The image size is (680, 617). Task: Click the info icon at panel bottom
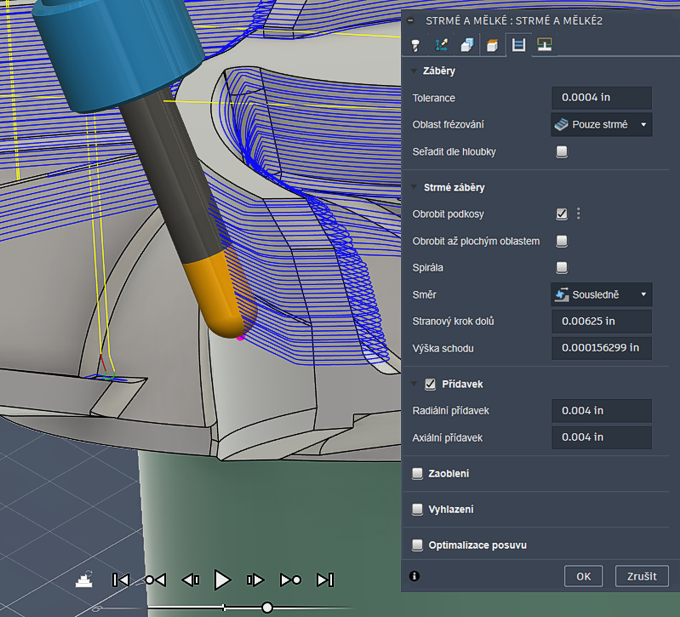pos(415,576)
